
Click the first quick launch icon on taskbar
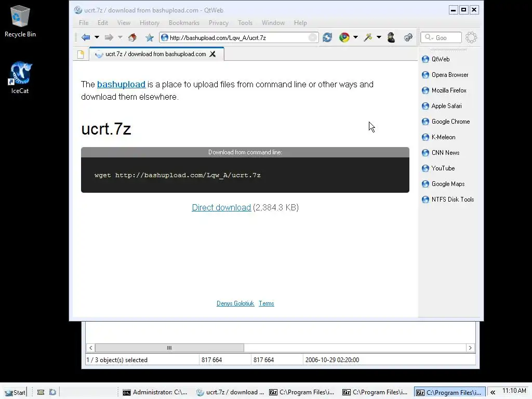tap(41, 392)
